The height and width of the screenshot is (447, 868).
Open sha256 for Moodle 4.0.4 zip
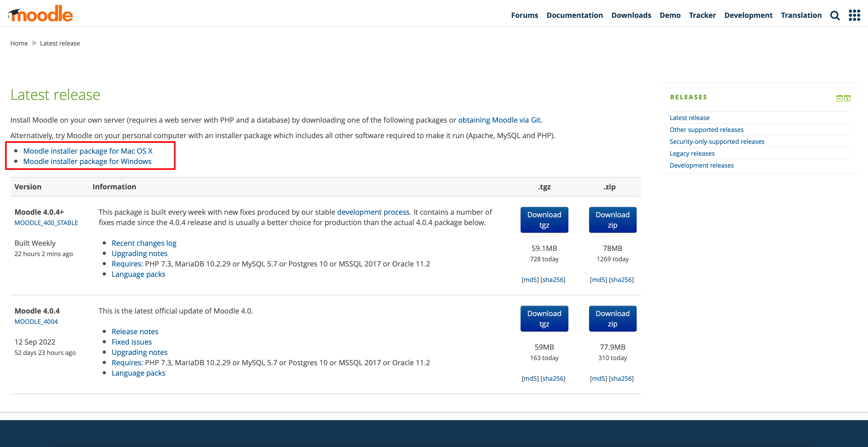coord(621,378)
